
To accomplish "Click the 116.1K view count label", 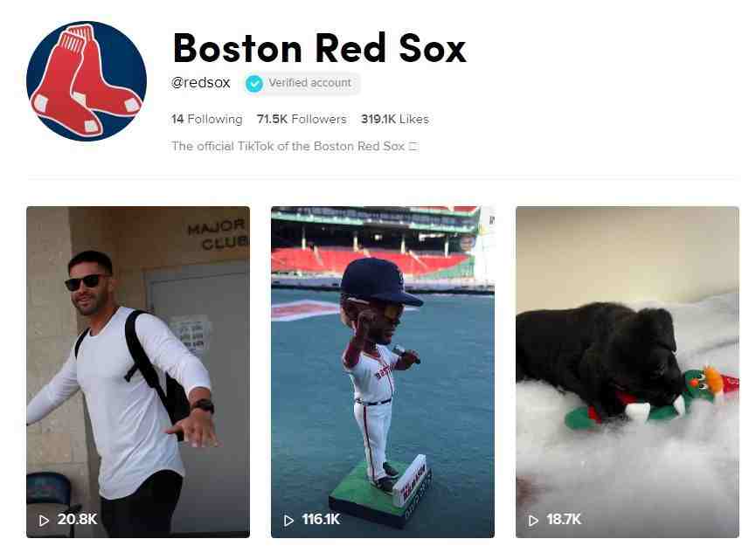I will point(321,520).
